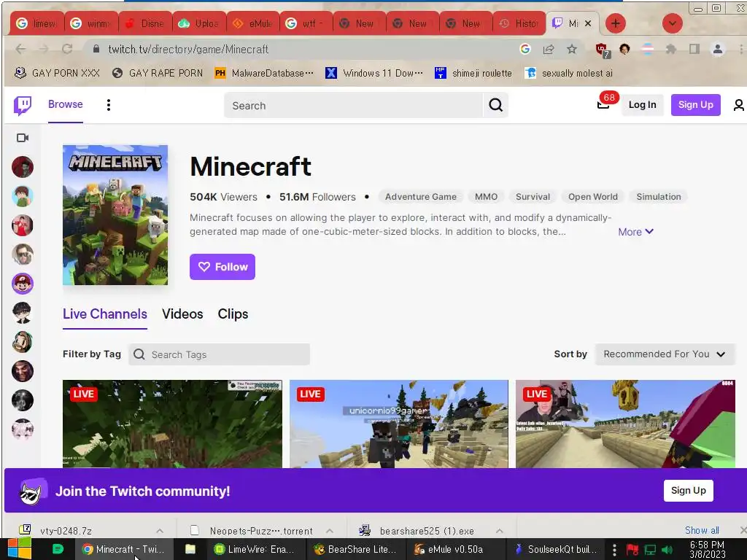Expand Recommended For You sort dropdown
Viewport: 747px width, 560px height.
pyautogui.click(x=665, y=354)
